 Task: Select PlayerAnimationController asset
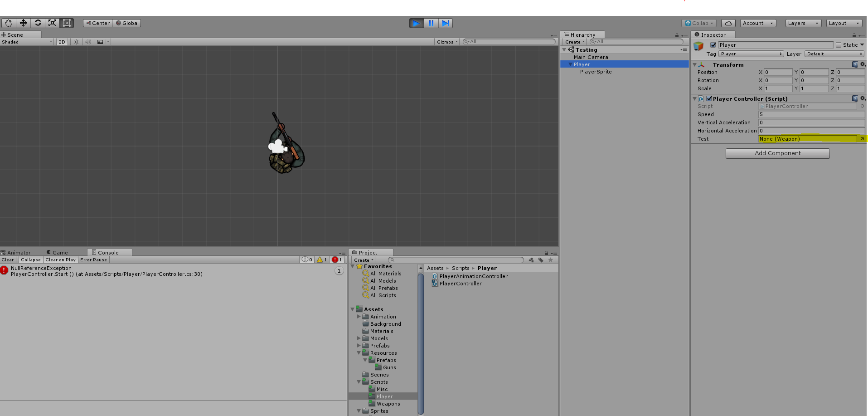[473, 276]
